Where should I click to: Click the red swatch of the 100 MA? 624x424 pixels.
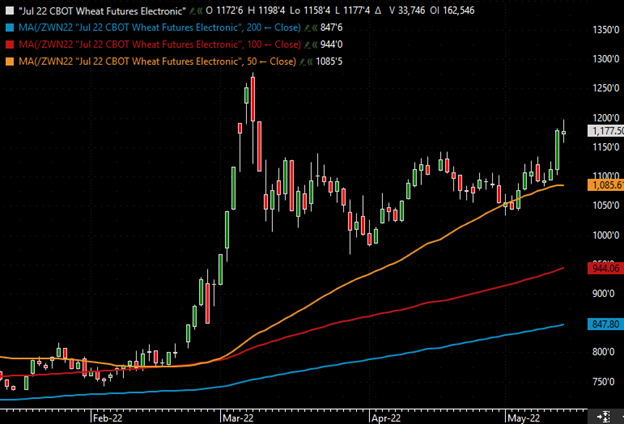[x=10, y=44]
